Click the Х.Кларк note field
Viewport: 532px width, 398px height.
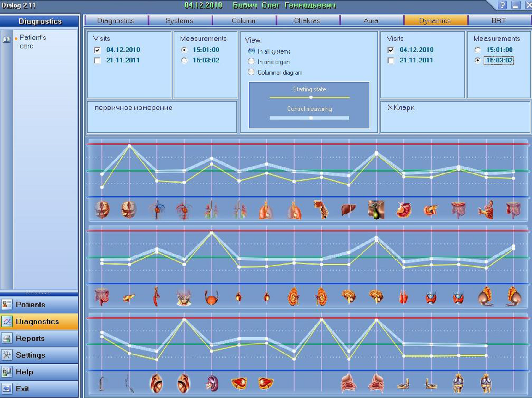pyautogui.click(x=455, y=117)
